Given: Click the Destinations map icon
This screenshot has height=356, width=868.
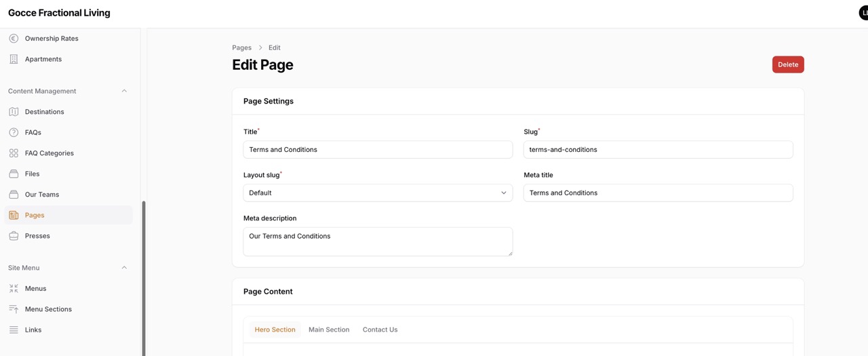Looking at the screenshot, I should (14, 112).
